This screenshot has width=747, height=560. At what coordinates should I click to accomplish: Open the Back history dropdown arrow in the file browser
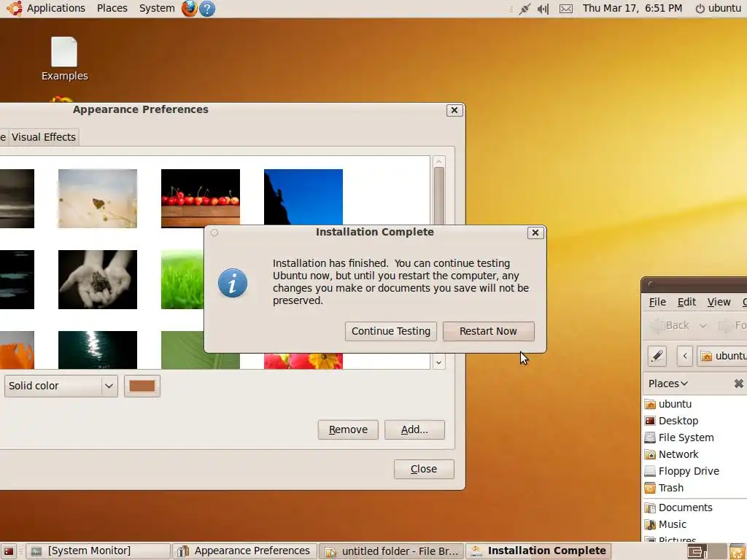coord(703,326)
